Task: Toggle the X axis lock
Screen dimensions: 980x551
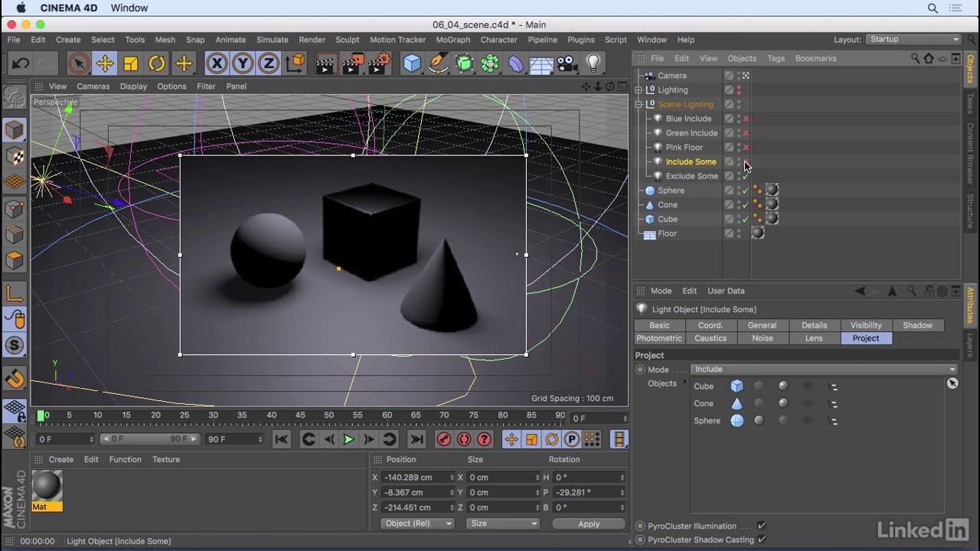Action: (217, 64)
